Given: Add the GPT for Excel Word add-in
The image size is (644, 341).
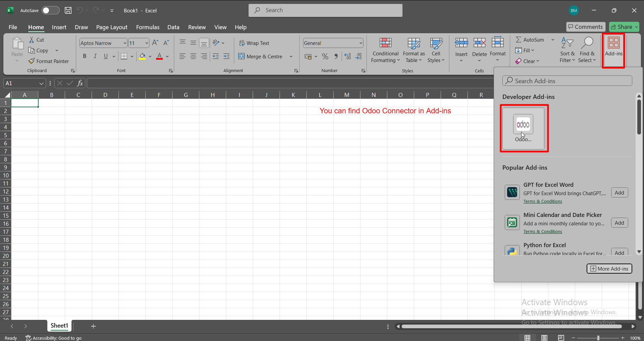Looking at the screenshot, I should [x=619, y=192].
